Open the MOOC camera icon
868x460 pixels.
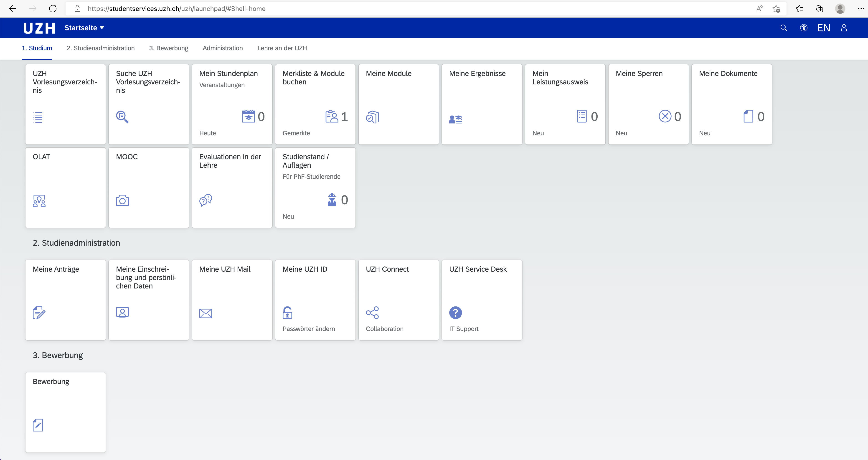(x=122, y=200)
